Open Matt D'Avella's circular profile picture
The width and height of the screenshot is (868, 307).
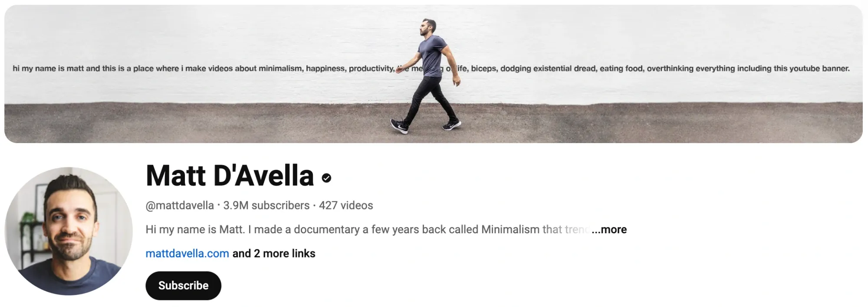pos(69,231)
